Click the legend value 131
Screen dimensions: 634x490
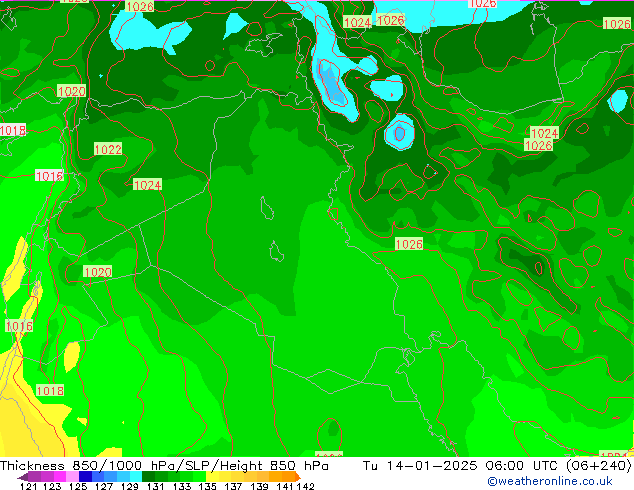point(156,486)
